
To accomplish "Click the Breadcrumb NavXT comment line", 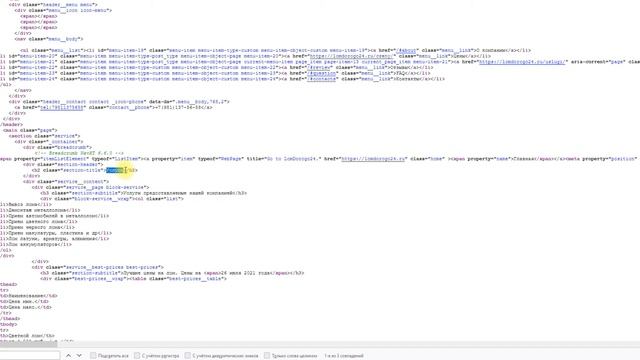I will pos(79,153).
